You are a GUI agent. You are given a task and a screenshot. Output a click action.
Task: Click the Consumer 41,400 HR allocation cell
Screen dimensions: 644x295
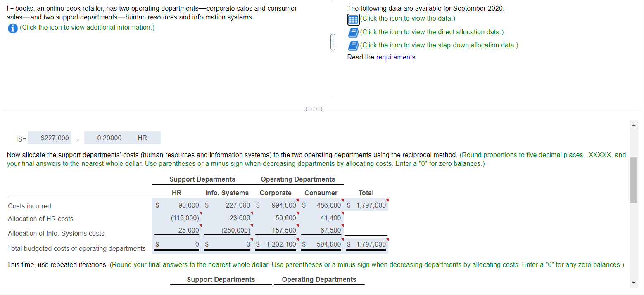tap(331, 217)
